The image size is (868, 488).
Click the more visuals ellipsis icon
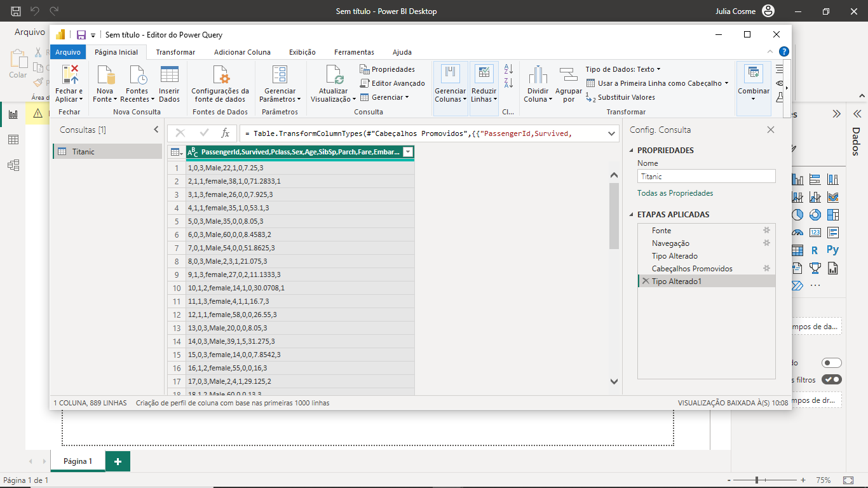click(x=815, y=286)
